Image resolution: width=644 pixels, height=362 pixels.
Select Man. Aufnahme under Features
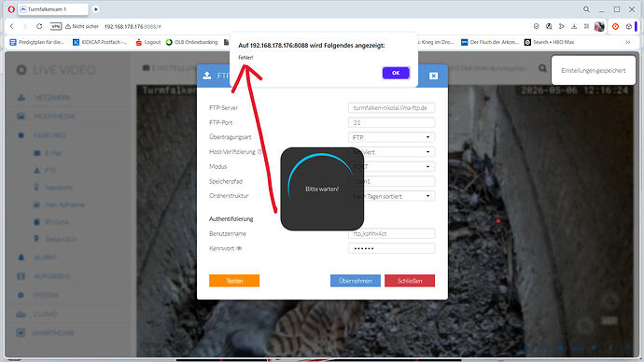(64, 205)
